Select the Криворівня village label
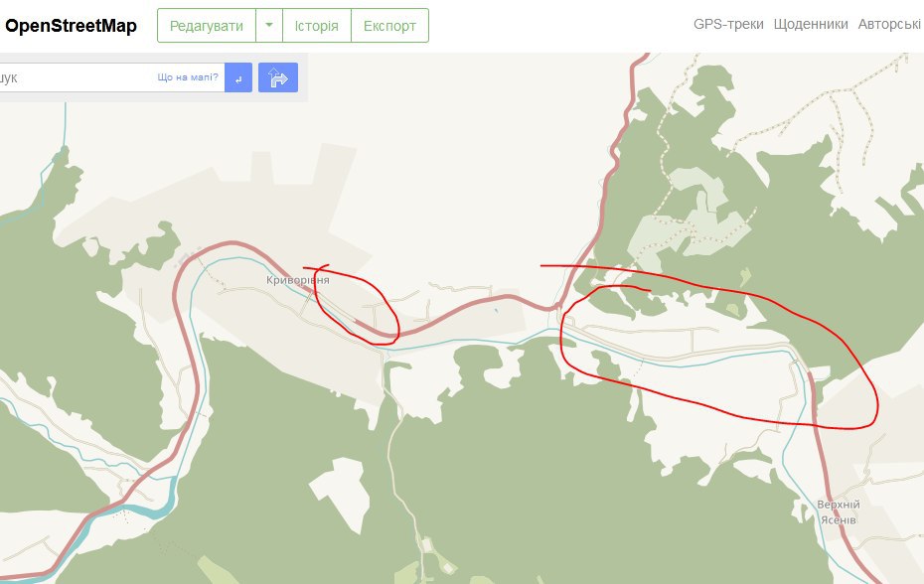 (298, 280)
